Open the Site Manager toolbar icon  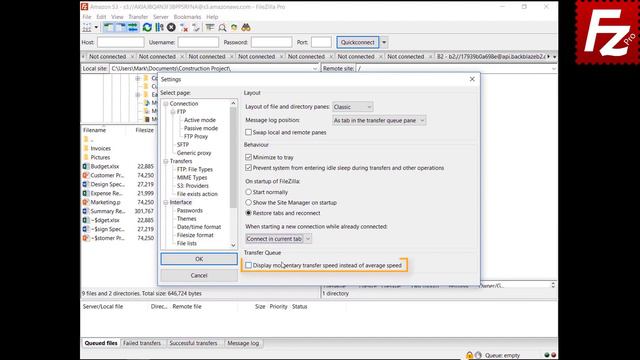[x=87, y=27]
